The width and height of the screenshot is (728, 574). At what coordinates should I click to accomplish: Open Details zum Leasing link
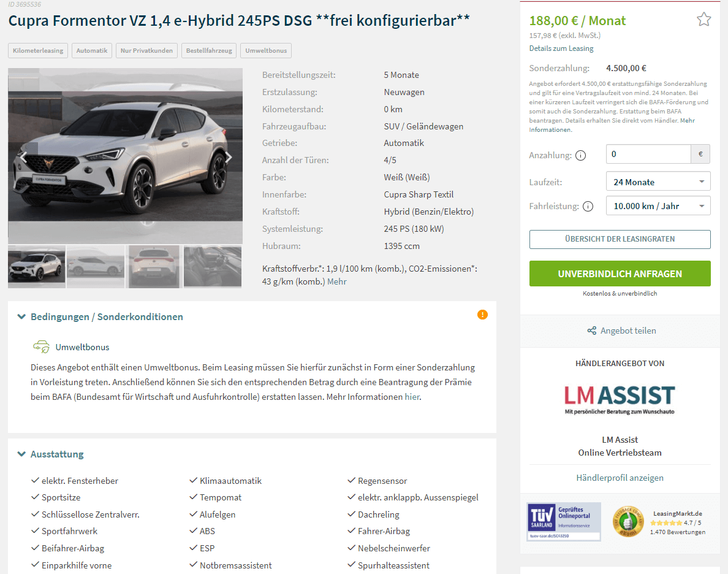pyautogui.click(x=561, y=48)
